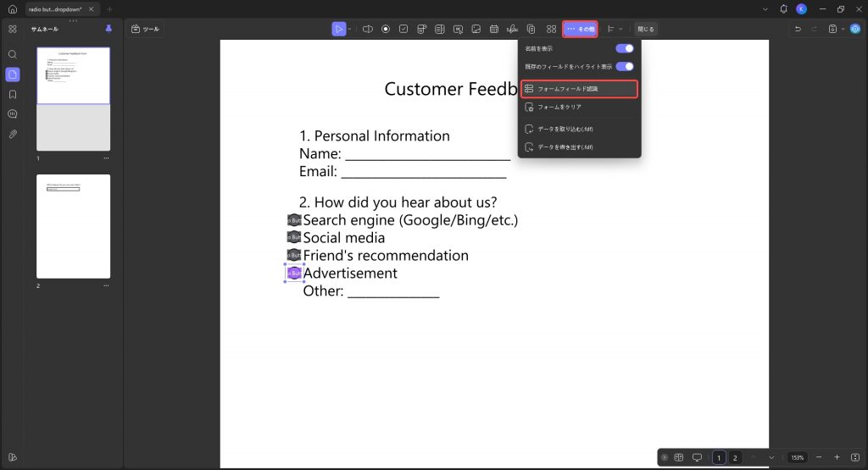The height and width of the screenshot is (470, 868).
Task: Pick the digital signature field tool
Action: click(512, 29)
